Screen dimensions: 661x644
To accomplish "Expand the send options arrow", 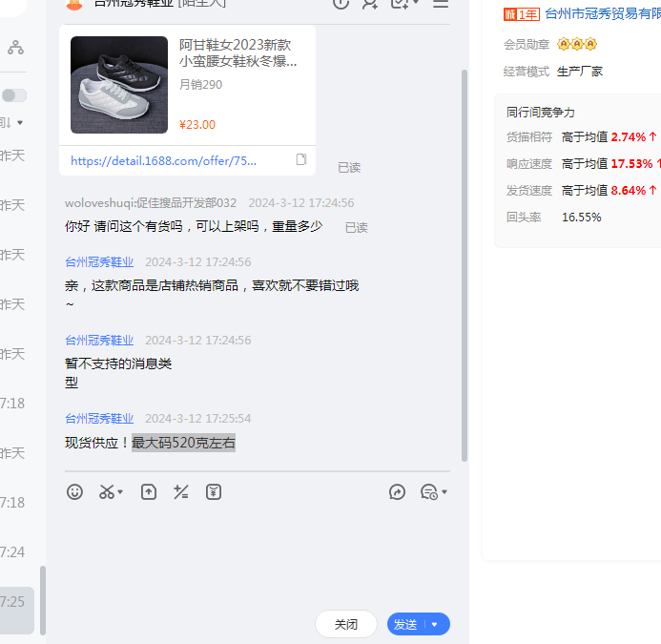I will (x=435, y=624).
